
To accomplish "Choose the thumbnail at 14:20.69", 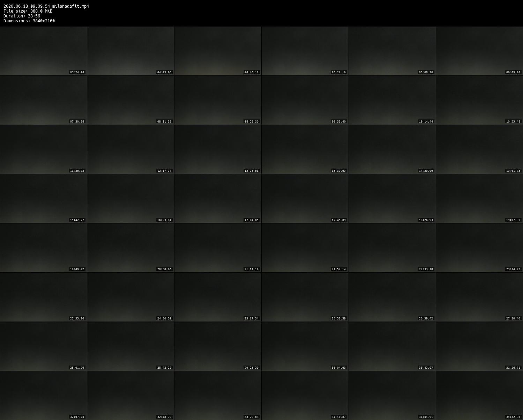I will pos(392,149).
